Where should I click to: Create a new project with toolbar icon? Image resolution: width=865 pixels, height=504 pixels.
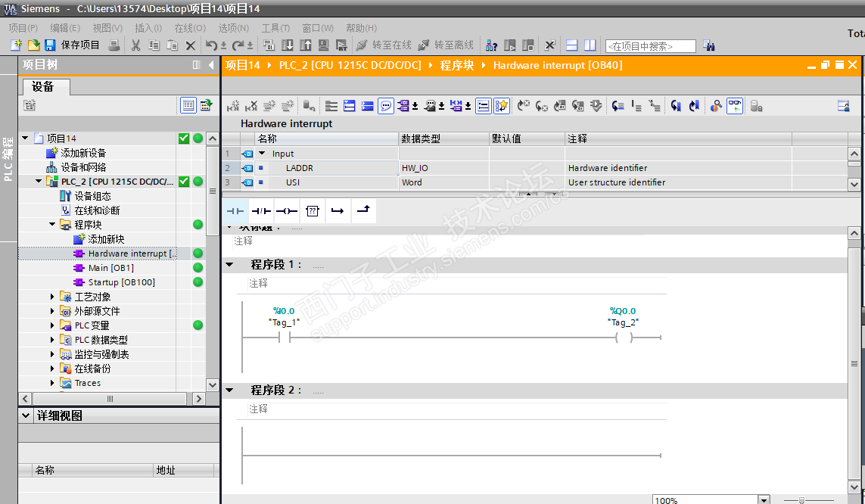click(16, 45)
